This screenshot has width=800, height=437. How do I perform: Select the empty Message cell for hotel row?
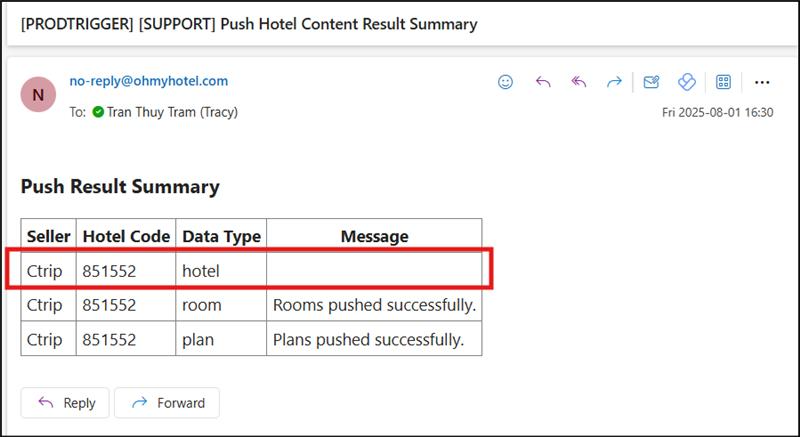coord(374,270)
